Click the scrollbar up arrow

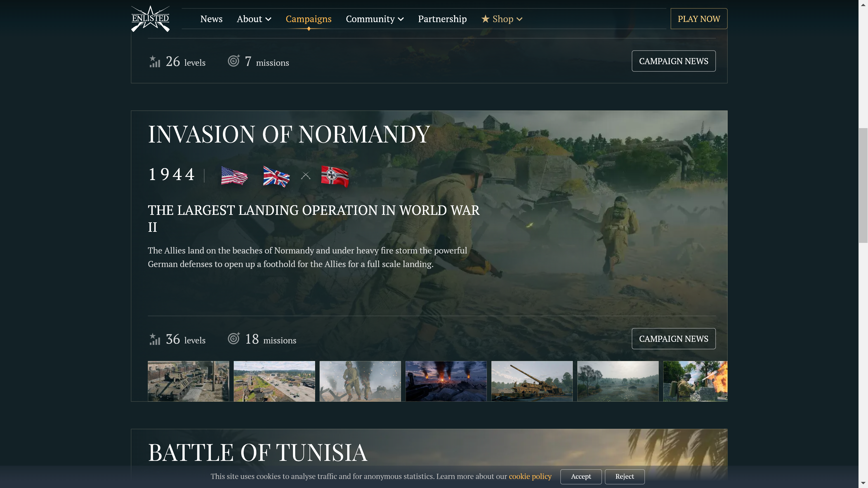click(863, 4)
